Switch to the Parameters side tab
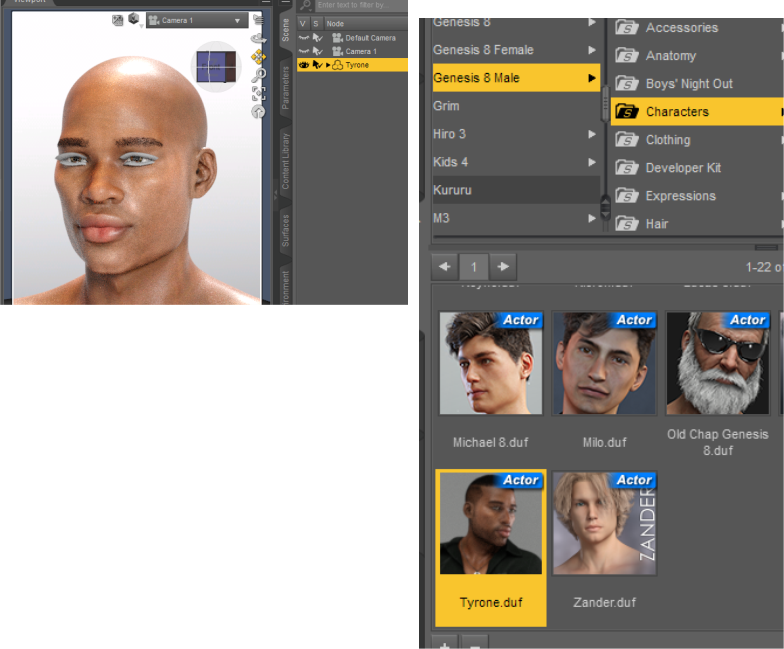 click(x=285, y=88)
